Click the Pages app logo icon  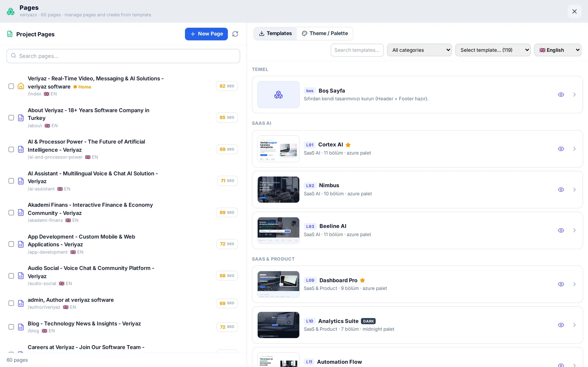[x=11, y=11]
